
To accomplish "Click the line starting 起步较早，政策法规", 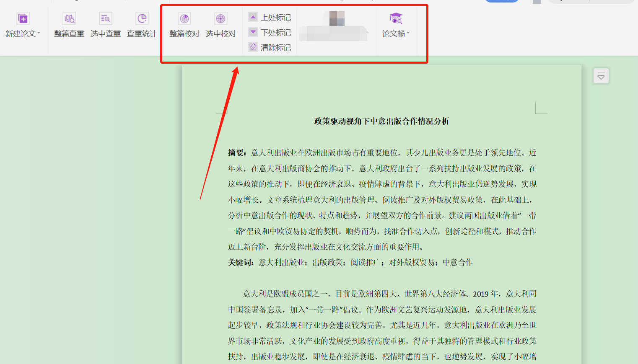I will click(x=382, y=325).
